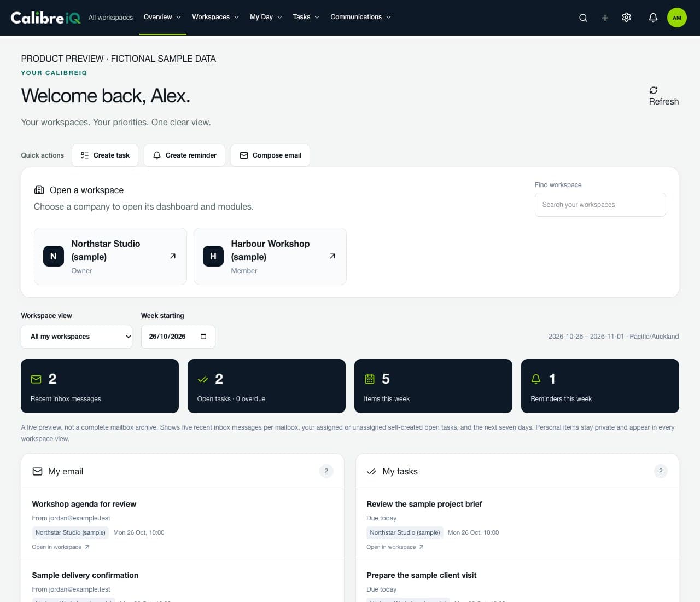700x602 pixels.
Task: Open the Review the sample project brief task
Action: 424,504
